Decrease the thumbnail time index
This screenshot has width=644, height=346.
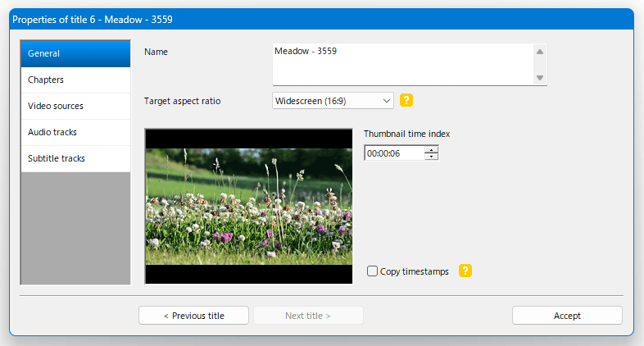click(431, 157)
